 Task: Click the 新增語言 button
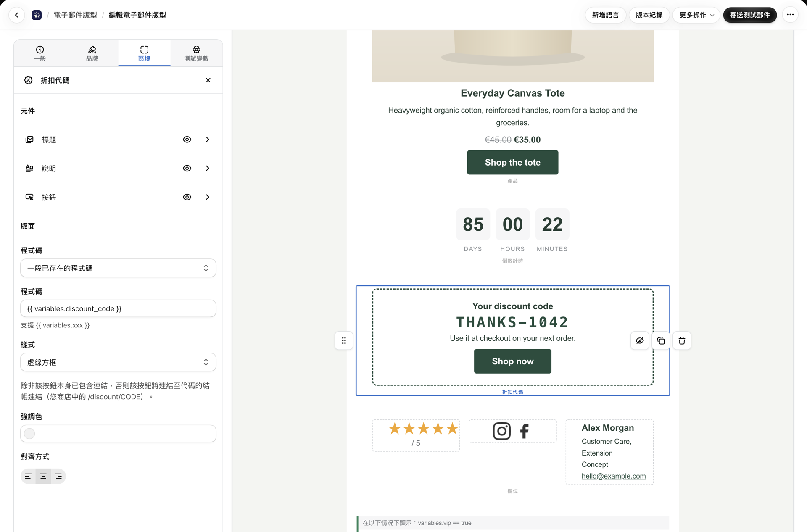[605, 15]
